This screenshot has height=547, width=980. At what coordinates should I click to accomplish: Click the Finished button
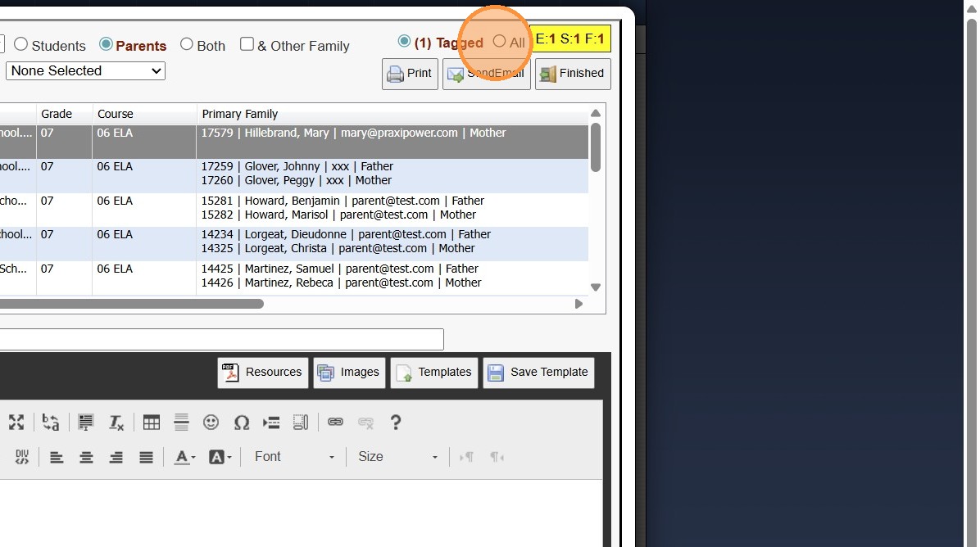tap(573, 74)
